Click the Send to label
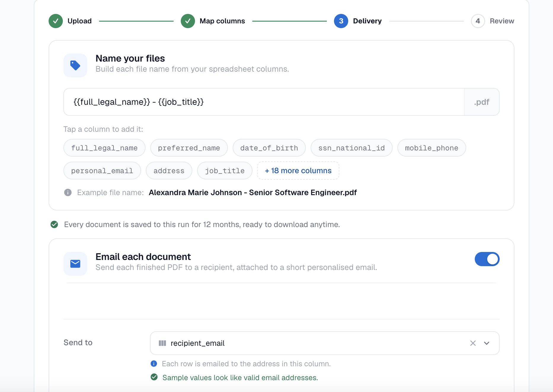553x392 pixels. 78,343
